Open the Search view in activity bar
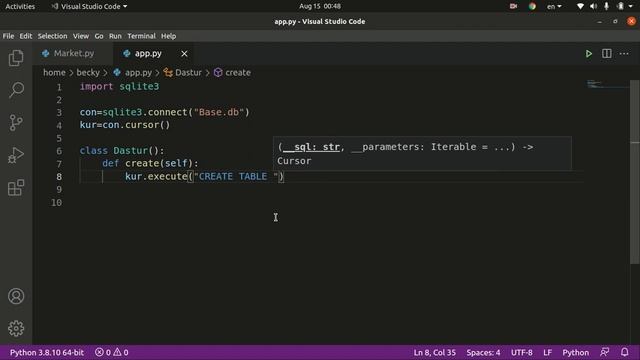This screenshot has height=360, width=640. [x=16, y=90]
